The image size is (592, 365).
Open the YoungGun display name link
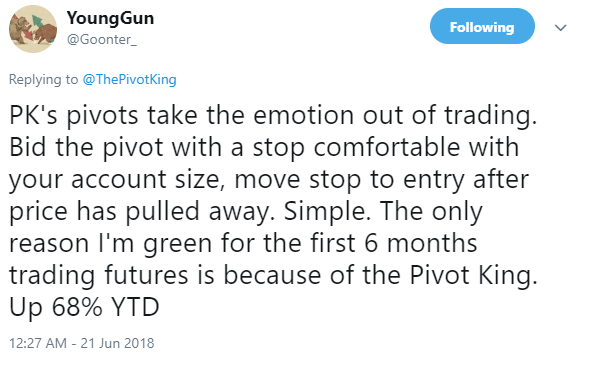point(110,18)
